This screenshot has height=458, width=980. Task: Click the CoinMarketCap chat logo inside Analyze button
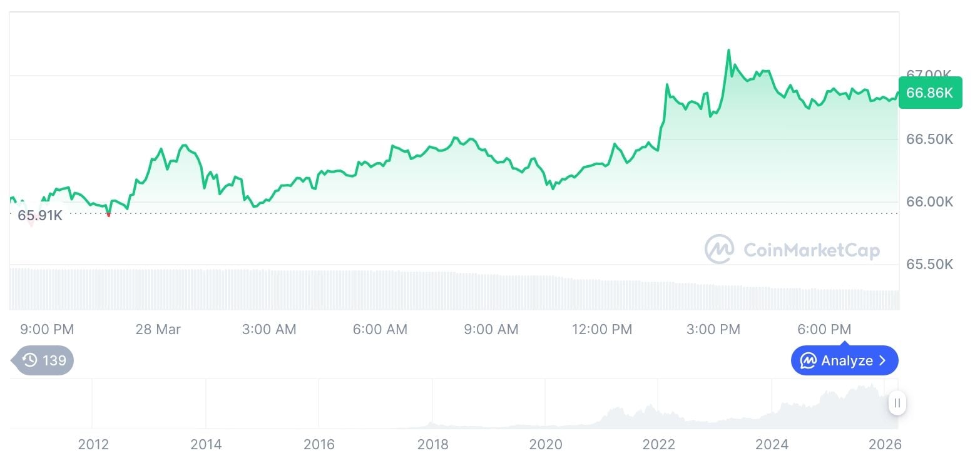(x=810, y=360)
